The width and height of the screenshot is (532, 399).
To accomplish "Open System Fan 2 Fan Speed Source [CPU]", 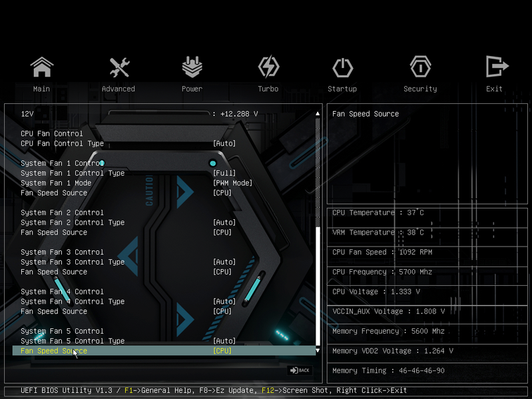I will [222, 232].
